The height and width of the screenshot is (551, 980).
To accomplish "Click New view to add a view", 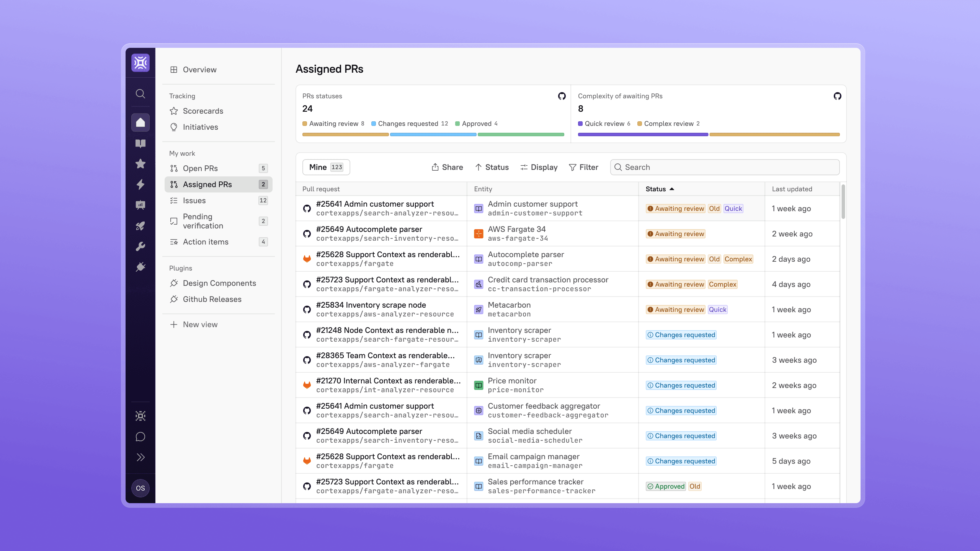I will coord(218,324).
